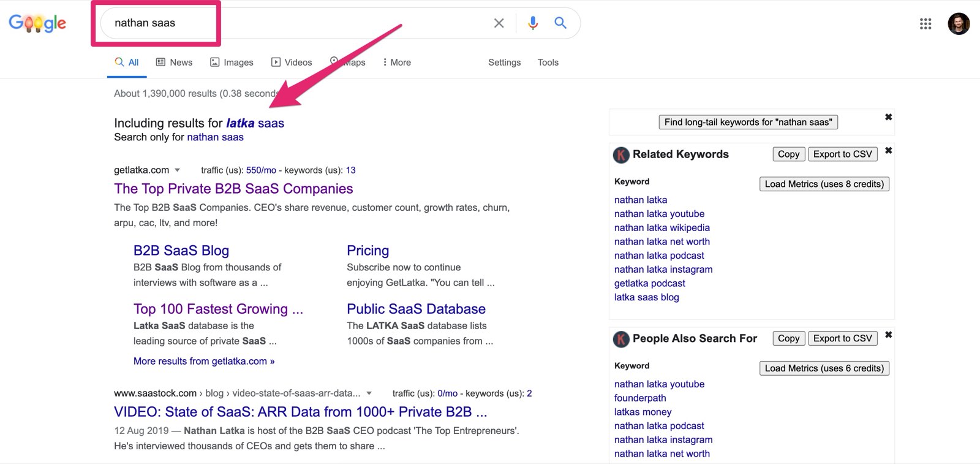Image resolution: width=980 pixels, height=464 pixels.
Task: Select keyword "getlatka podcast"
Action: (650, 284)
